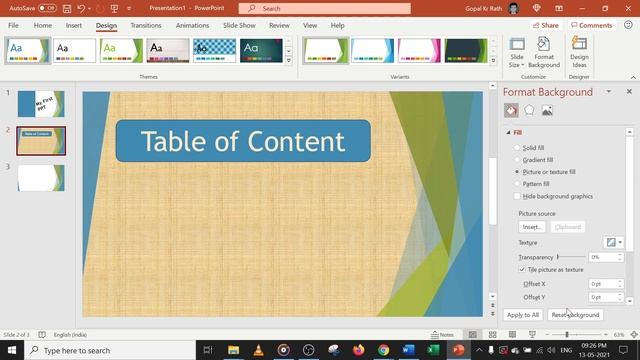Select slide 1 thumbnail

[x=41, y=104]
